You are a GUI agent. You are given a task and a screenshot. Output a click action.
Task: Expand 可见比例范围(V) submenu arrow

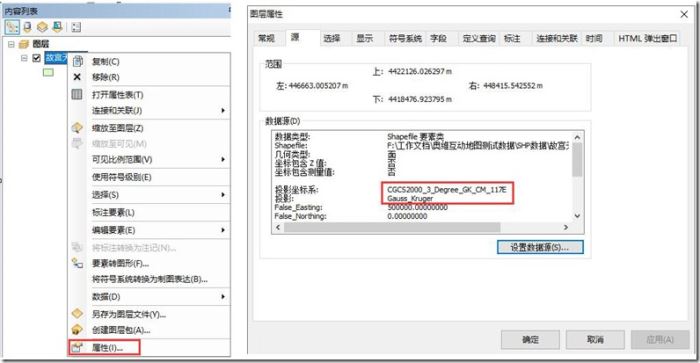pos(223,159)
